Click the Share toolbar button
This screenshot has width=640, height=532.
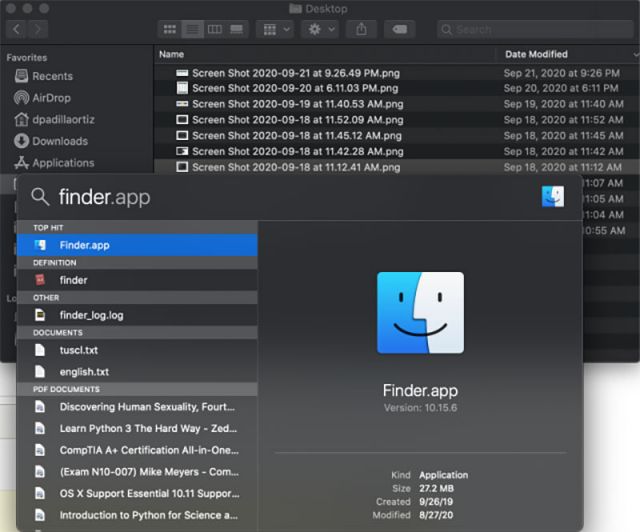pos(360,30)
